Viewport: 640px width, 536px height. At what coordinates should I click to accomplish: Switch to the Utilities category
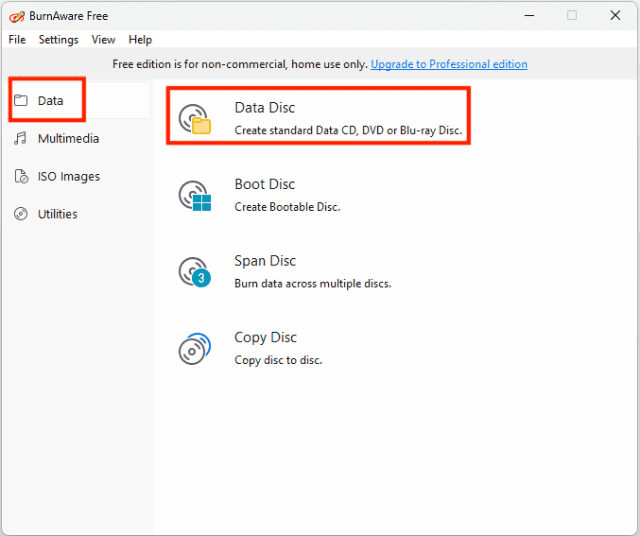tap(79, 214)
